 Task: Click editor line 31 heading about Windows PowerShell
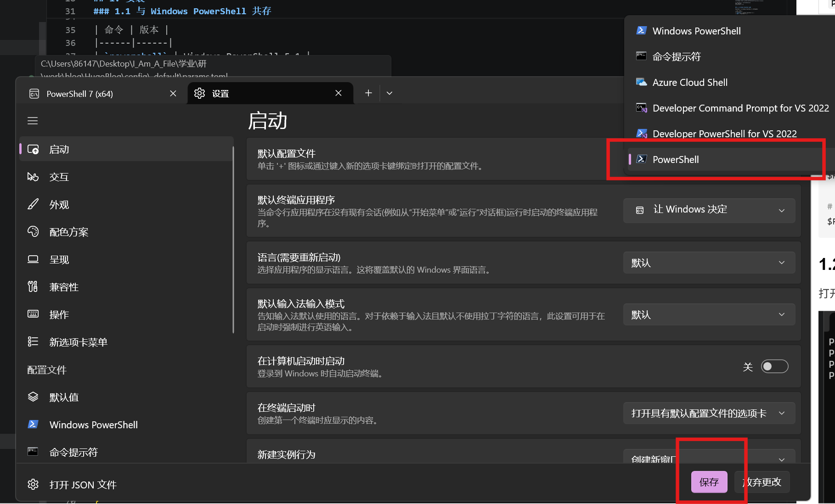coord(182,11)
